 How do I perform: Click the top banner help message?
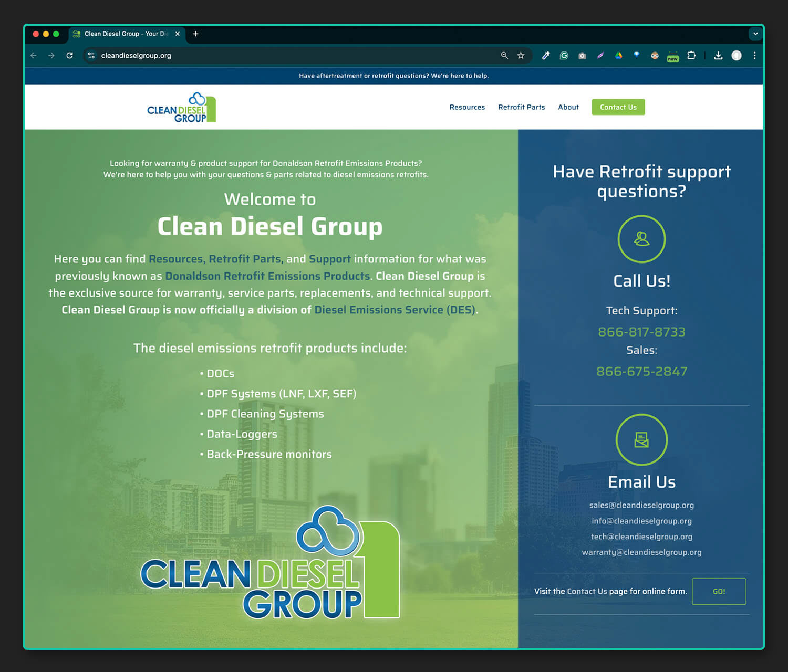(394, 76)
